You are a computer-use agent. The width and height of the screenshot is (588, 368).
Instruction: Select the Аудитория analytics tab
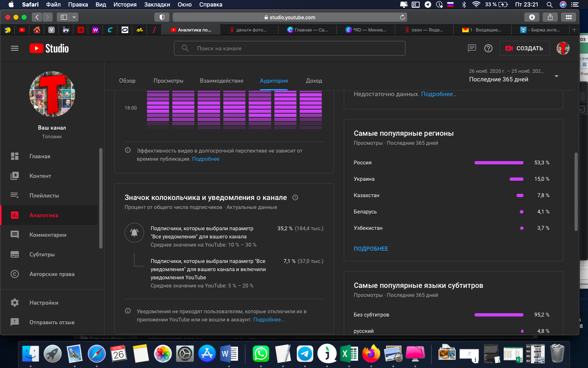tap(274, 81)
